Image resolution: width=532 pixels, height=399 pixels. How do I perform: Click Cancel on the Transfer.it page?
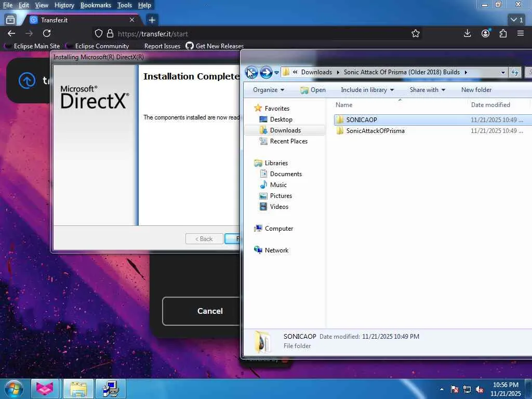202,311
